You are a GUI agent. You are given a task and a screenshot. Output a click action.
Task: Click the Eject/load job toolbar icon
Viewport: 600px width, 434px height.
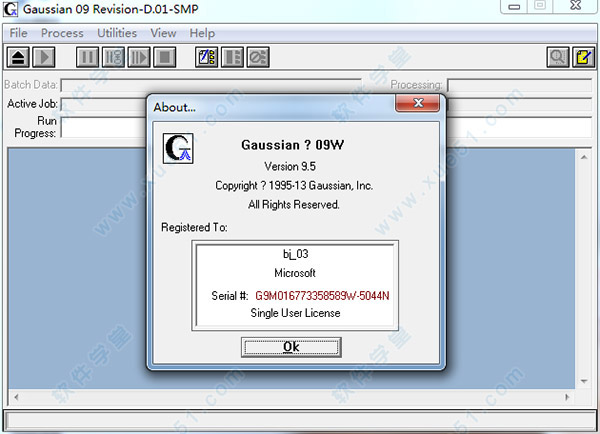coord(18,57)
